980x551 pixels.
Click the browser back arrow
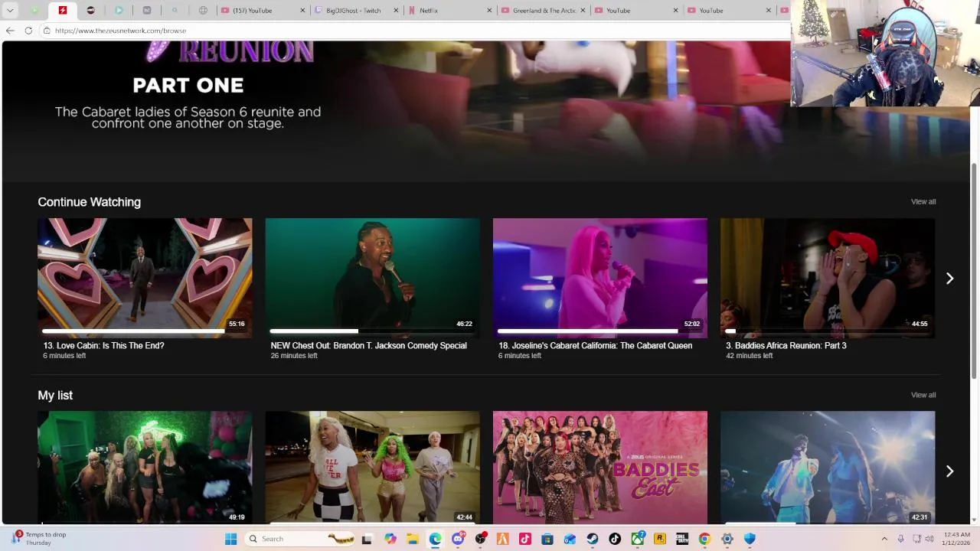tap(10, 31)
